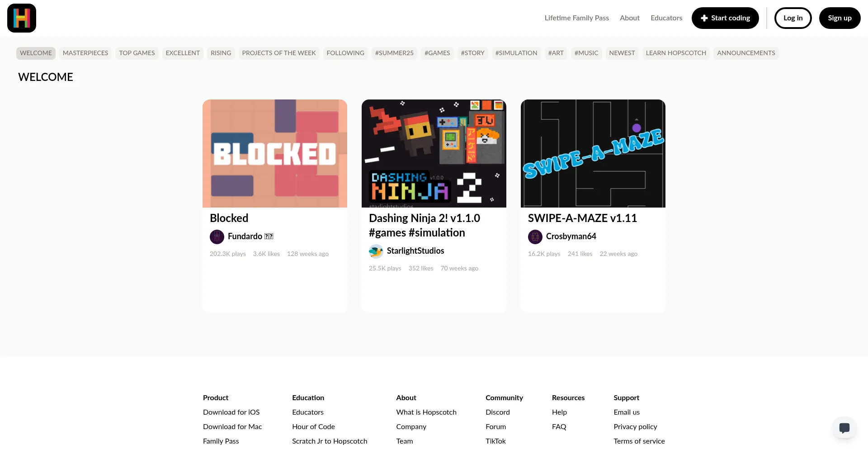Screen dimensions: 868x449
Task: Switch to the FOLLOWING tab
Action: pyautogui.click(x=345, y=53)
